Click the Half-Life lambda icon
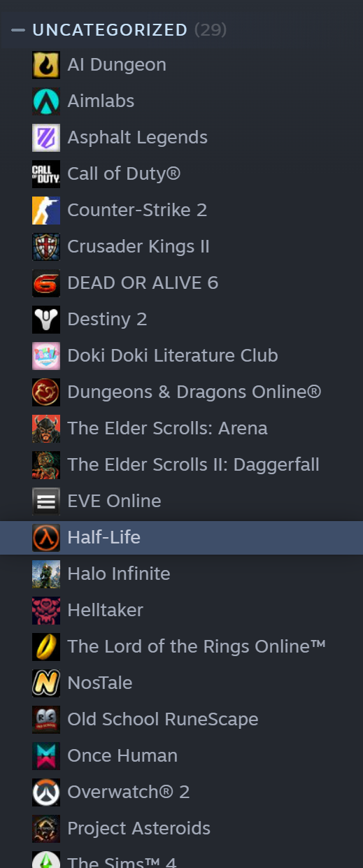 click(x=46, y=538)
